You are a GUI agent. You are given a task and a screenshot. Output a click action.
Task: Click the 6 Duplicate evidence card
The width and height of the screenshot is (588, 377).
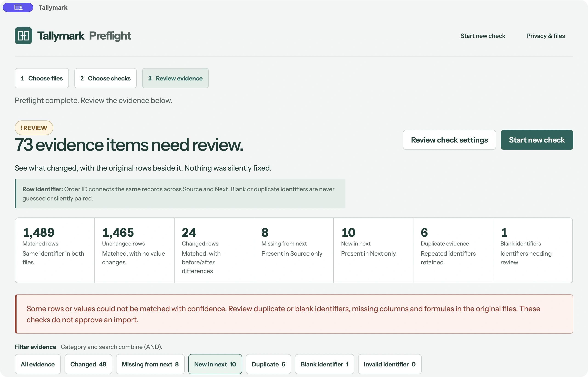pyautogui.click(x=453, y=250)
